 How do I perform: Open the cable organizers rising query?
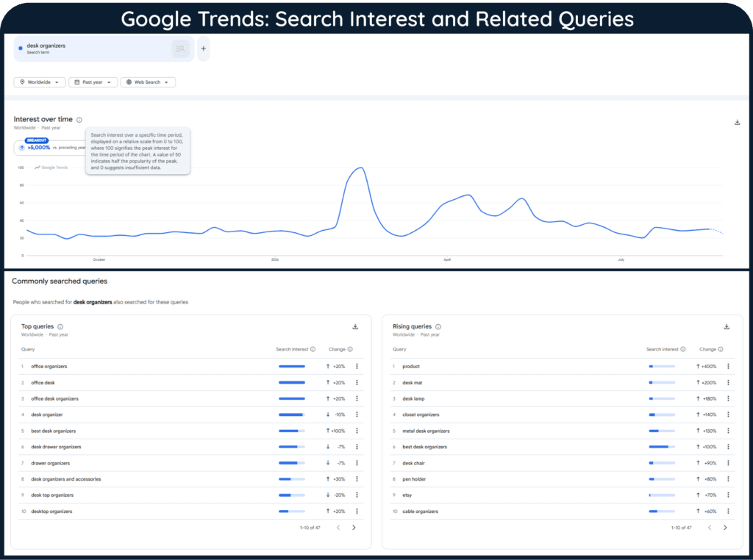pos(420,511)
